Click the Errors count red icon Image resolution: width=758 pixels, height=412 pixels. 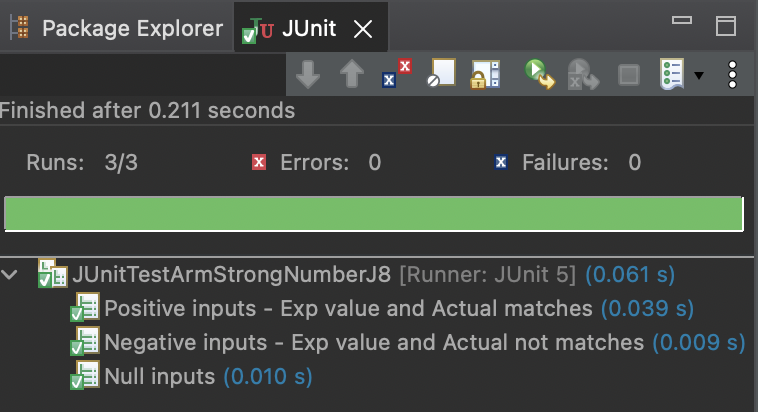click(x=260, y=162)
